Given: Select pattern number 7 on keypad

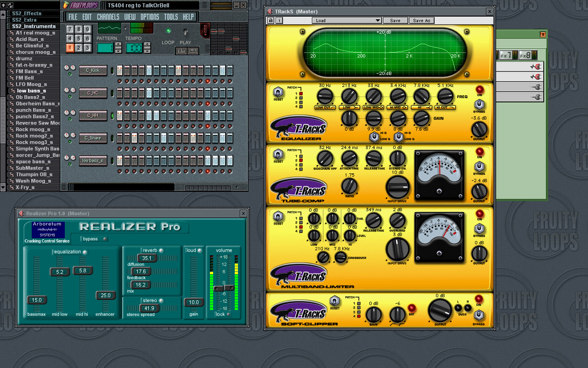Looking at the screenshot, I should coord(70,29).
